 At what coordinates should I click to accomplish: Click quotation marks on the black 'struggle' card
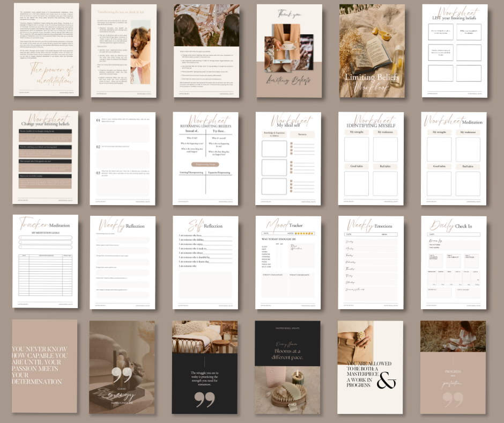(204, 399)
